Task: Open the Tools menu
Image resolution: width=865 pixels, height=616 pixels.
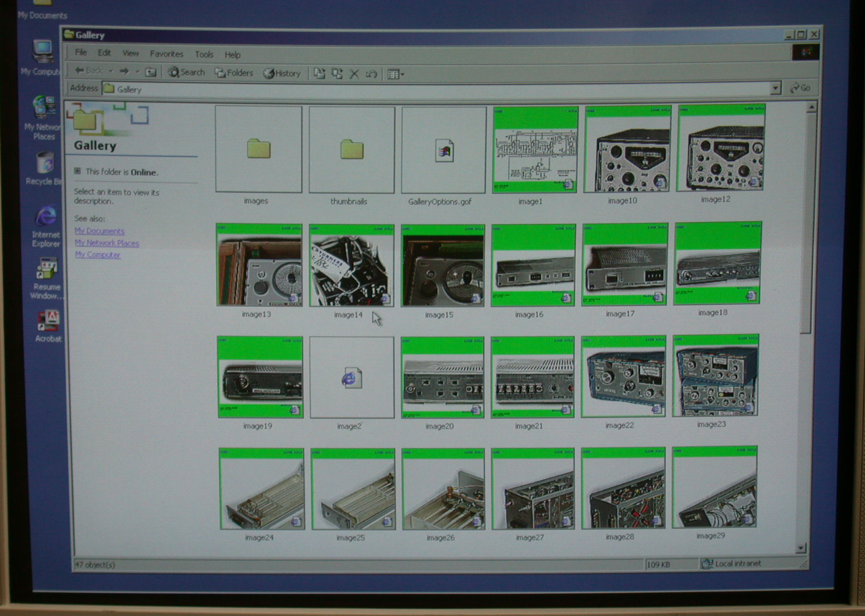Action: pos(204,55)
